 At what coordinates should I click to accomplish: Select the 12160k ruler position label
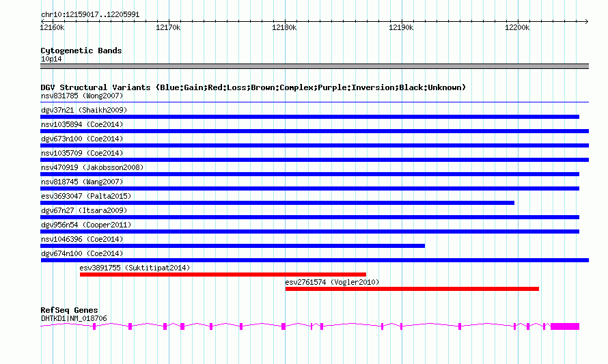[x=52, y=27]
